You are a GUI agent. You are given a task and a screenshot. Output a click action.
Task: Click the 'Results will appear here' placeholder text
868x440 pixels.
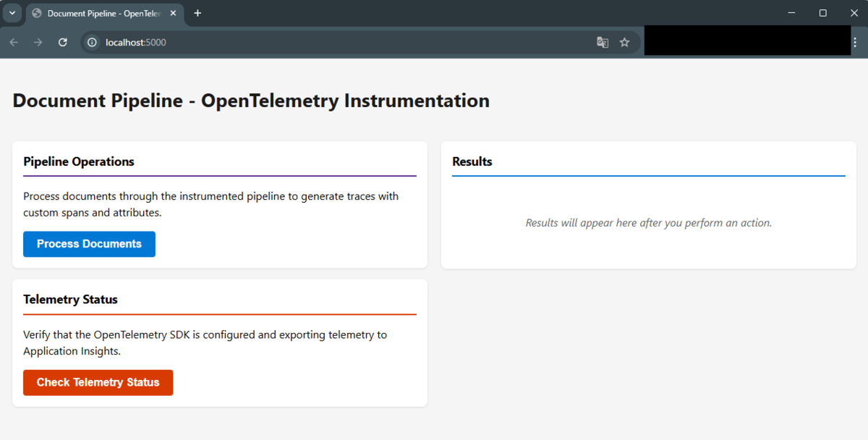tap(649, 223)
